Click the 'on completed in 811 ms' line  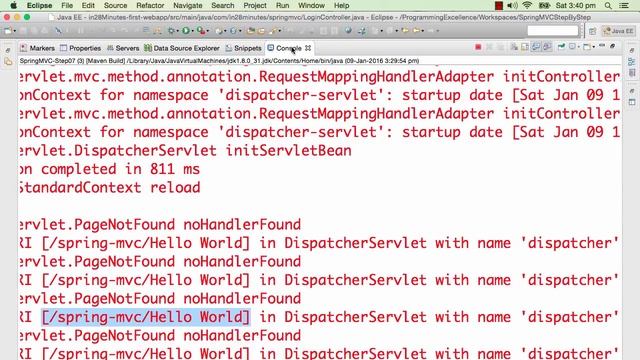(110, 169)
